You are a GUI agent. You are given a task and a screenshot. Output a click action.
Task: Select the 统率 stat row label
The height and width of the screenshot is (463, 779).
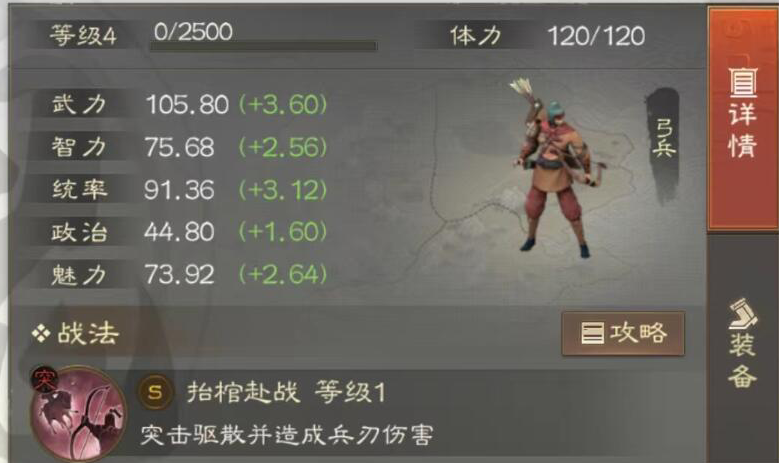[79, 189]
